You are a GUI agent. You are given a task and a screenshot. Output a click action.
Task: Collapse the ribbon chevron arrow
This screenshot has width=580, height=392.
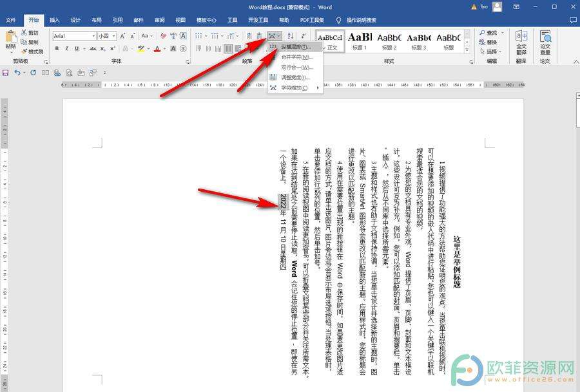coord(575,62)
